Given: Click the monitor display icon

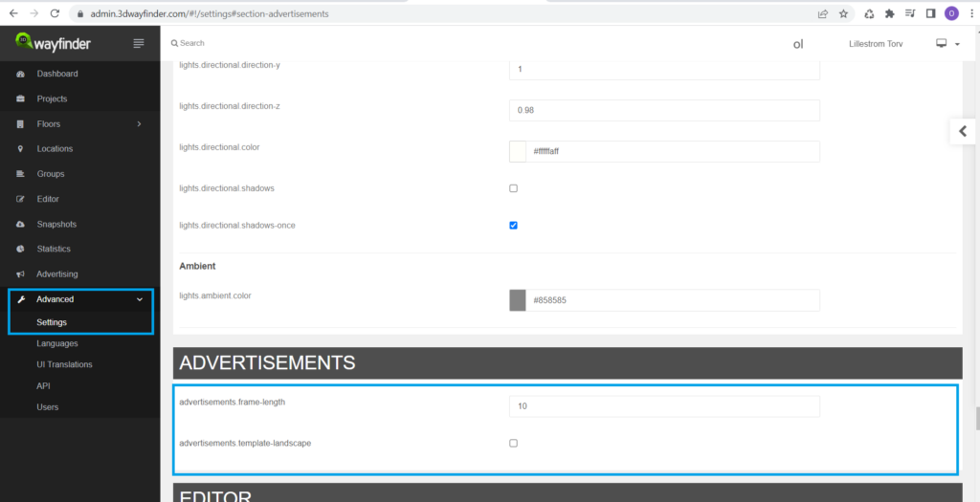Looking at the screenshot, I should (942, 43).
